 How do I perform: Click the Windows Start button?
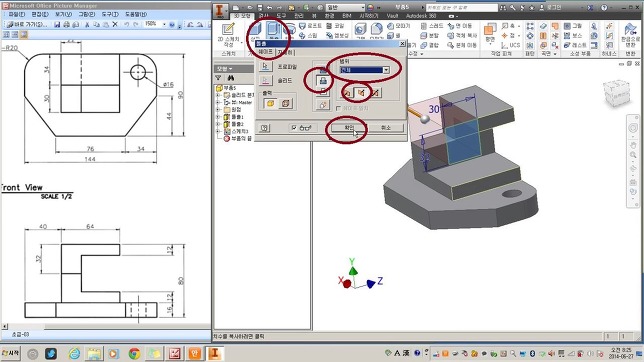pyautogui.click(x=11, y=353)
